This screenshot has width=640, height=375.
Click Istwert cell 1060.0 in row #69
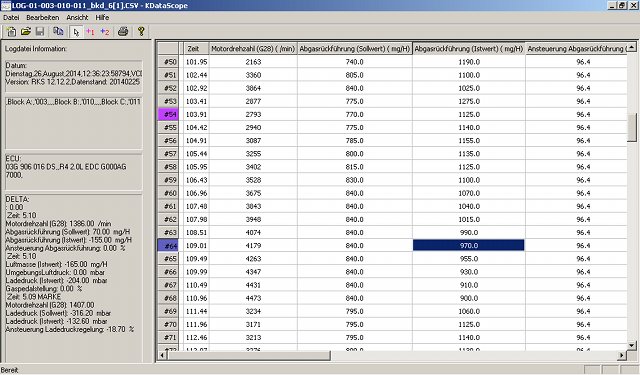(469, 311)
